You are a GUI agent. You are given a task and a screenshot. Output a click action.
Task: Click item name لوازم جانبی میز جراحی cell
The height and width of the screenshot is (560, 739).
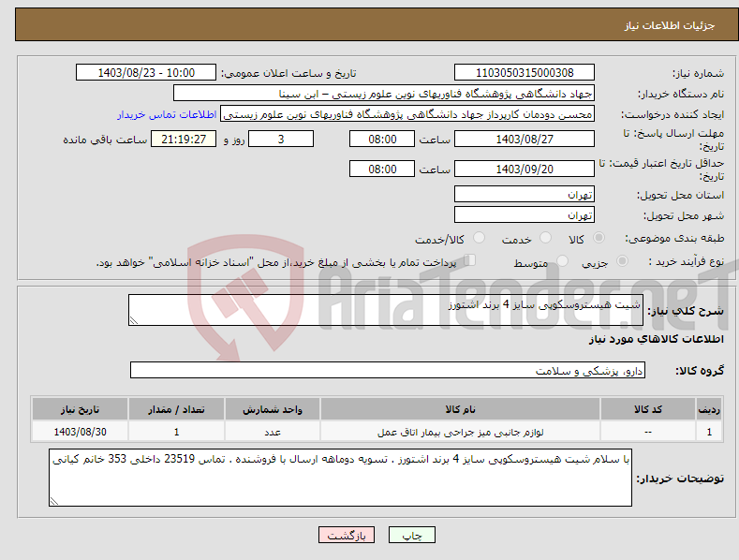460,432
